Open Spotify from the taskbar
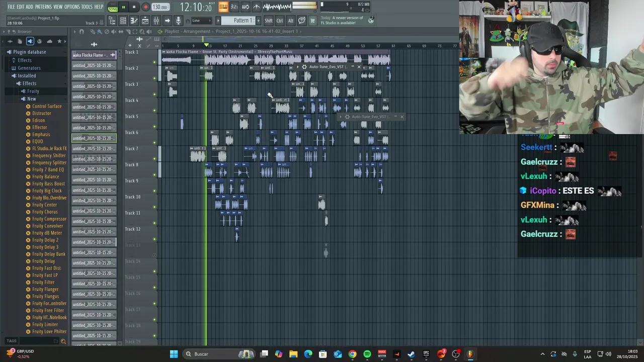 coord(367,354)
